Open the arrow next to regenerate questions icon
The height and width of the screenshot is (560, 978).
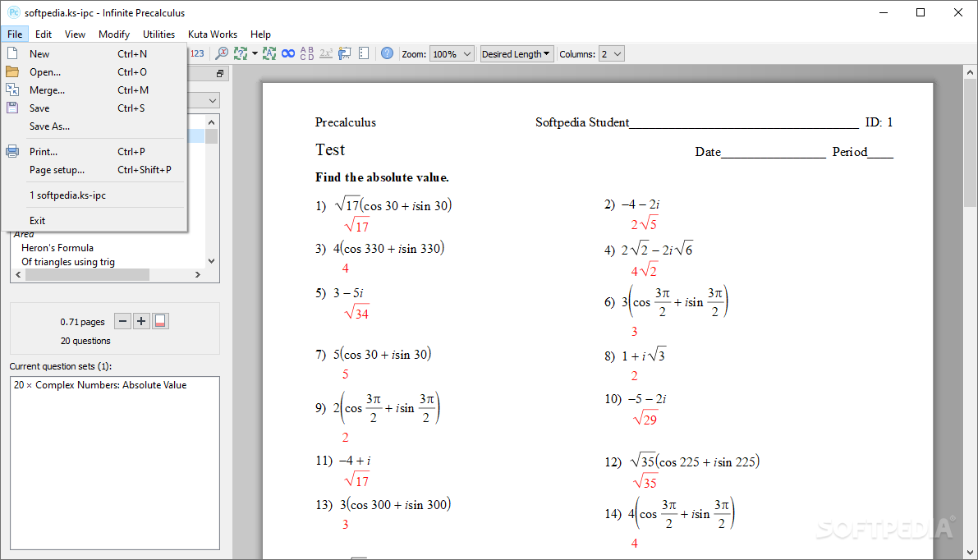[255, 53]
